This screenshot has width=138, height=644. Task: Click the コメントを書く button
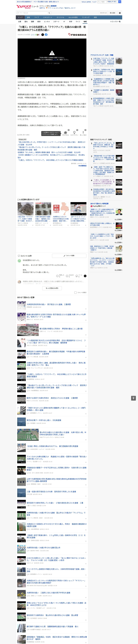point(69,256)
